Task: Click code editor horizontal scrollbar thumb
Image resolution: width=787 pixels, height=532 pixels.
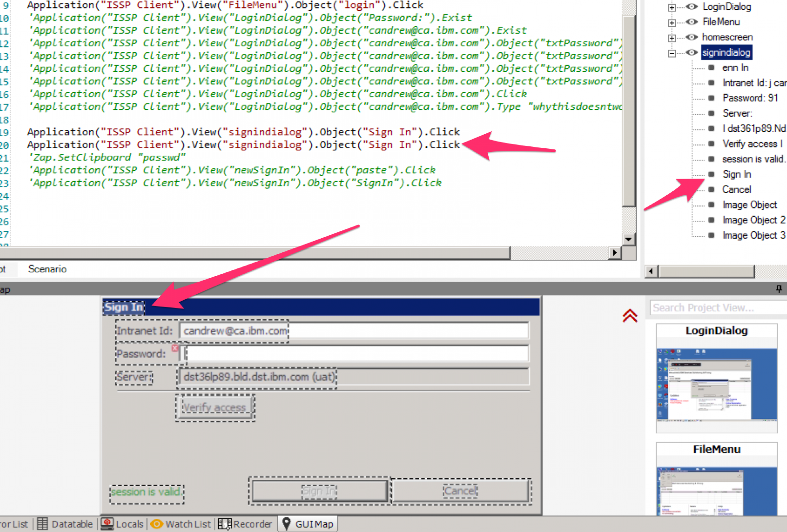Action: click(255, 253)
